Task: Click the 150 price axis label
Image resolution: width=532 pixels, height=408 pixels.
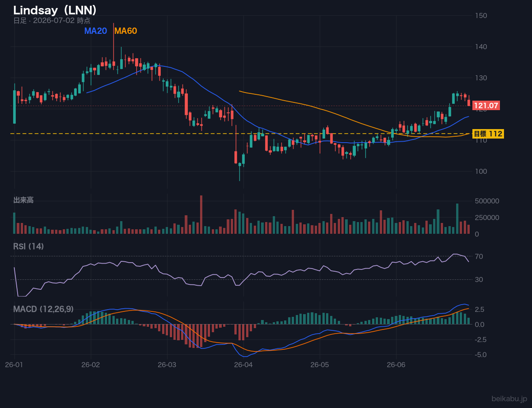Action: point(481,16)
